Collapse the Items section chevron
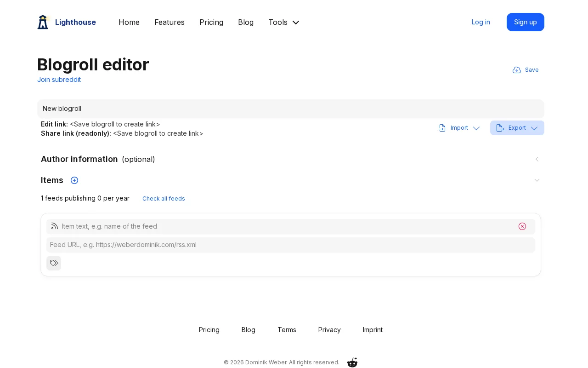 point(537,180)
